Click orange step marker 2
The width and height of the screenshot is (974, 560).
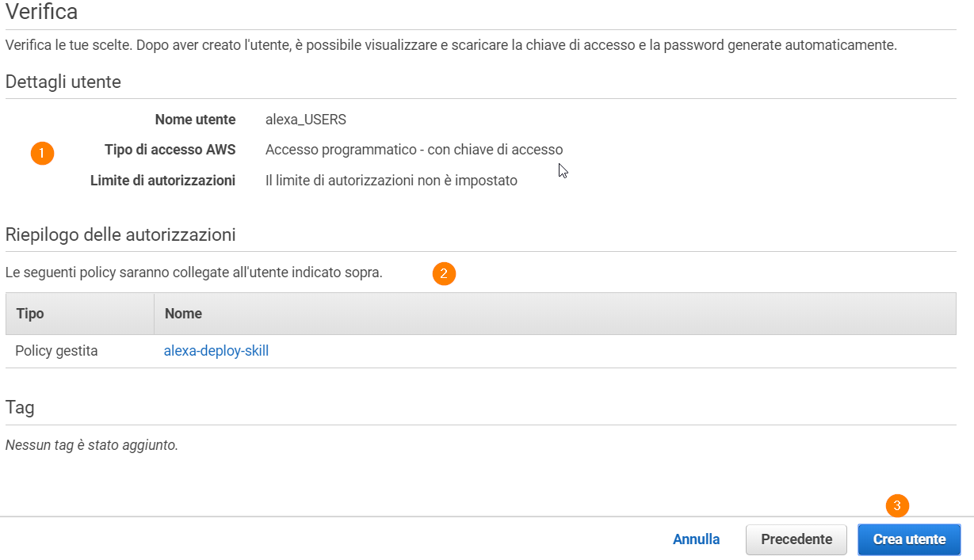(x=444, y=274)
